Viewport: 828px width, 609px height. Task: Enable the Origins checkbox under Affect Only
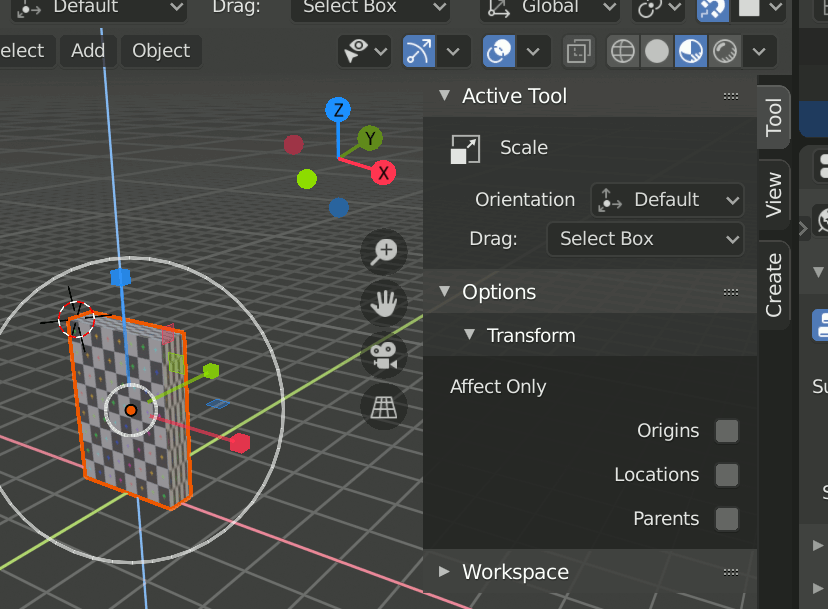[727, 431]
